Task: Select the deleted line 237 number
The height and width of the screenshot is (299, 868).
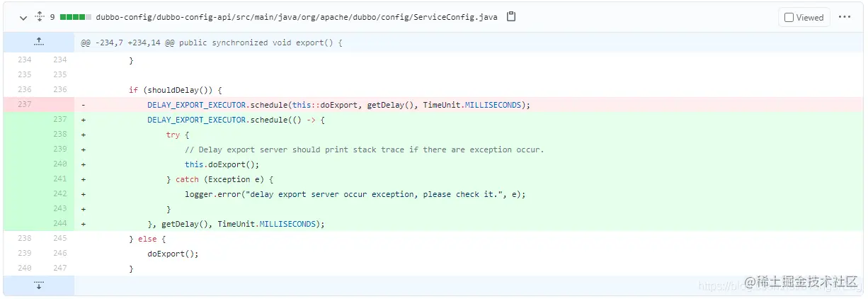Action: click(24, 105)
